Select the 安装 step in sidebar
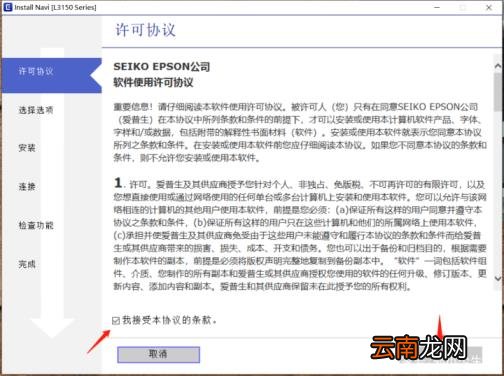This screenshot has width=504, height=376. click(27, 148)
